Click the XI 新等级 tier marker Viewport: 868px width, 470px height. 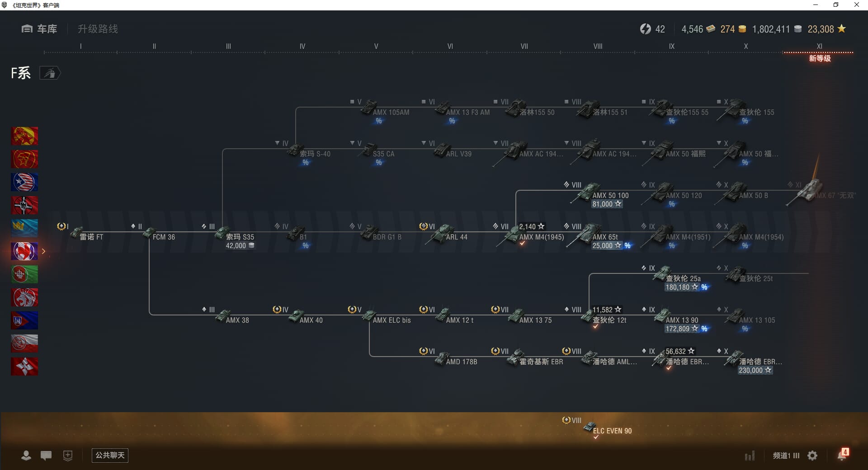click(x=819, y=52)
